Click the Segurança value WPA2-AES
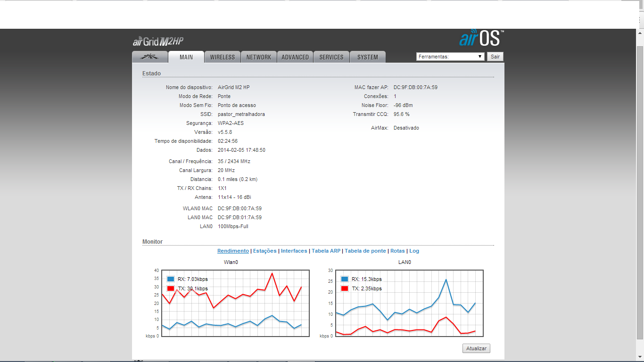This screenshot has height=362, width=644. click(x=231, y=123)
